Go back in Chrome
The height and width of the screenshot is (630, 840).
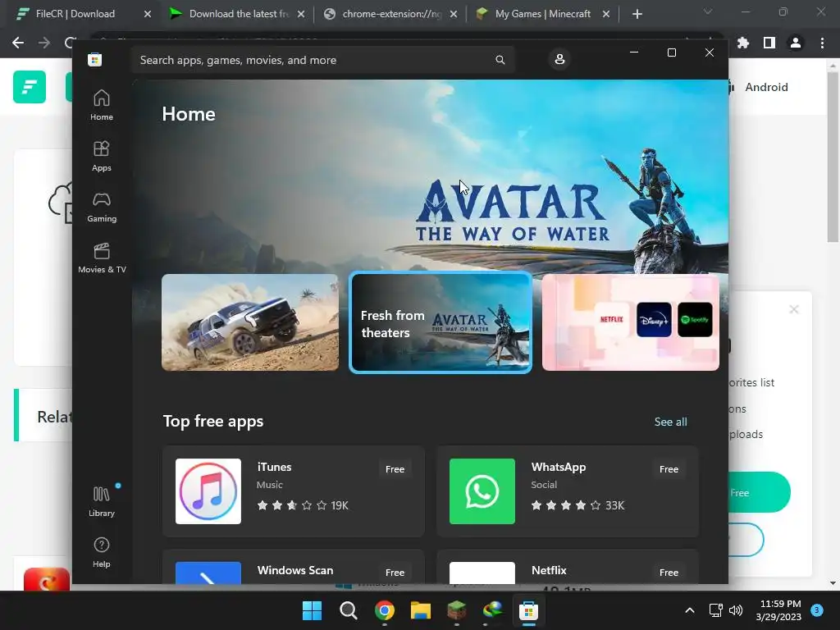click(18, 43)
